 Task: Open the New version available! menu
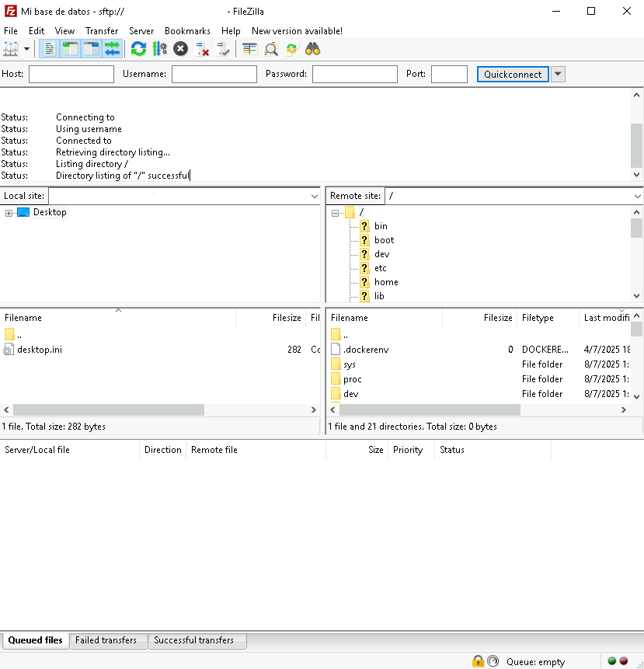(x=297, y=31)
